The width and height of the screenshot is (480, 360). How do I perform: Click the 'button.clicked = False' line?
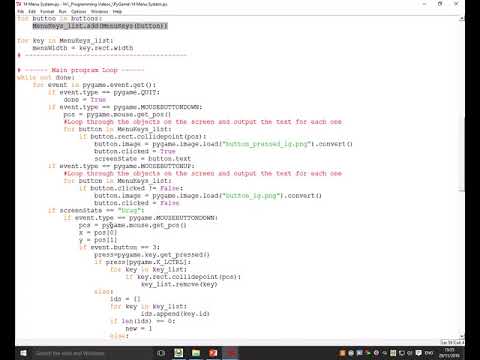[x=137, y=203]
